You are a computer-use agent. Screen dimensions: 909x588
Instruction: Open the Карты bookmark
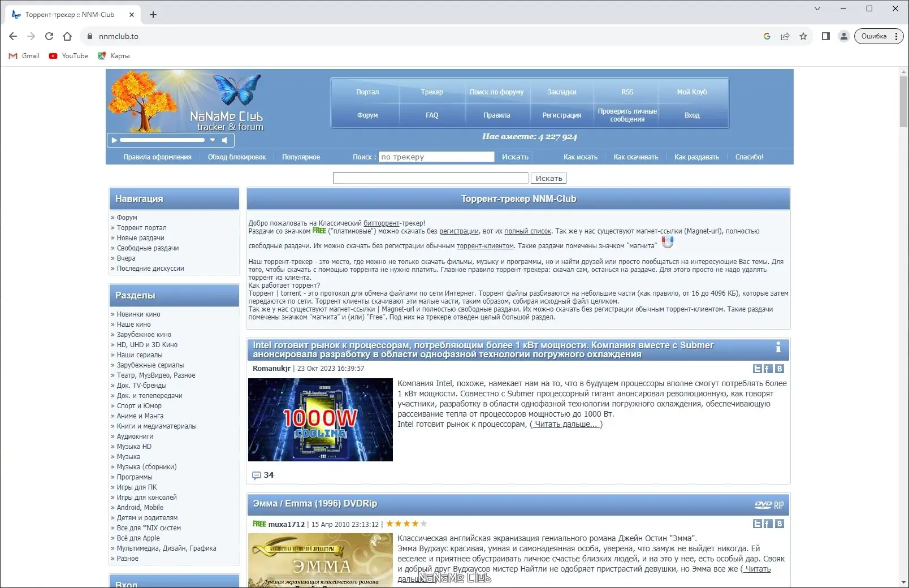pyautogui.click(x=114, y=56)
